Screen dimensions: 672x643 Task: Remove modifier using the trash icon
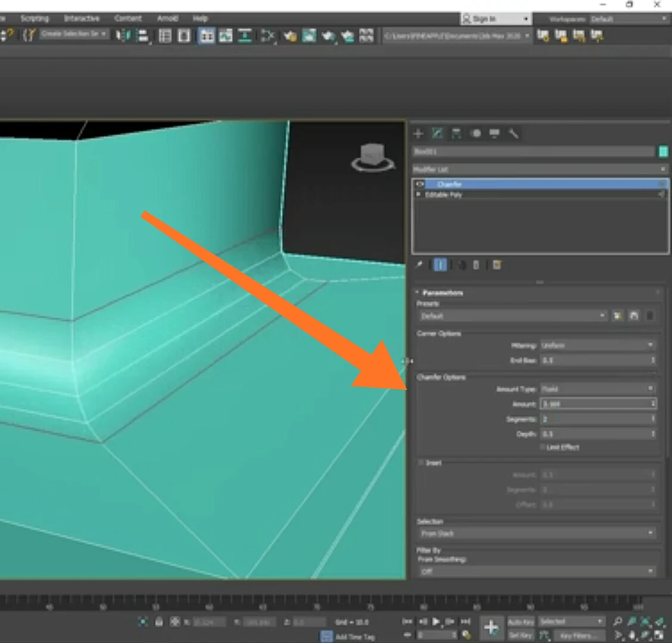pos(476,265)
